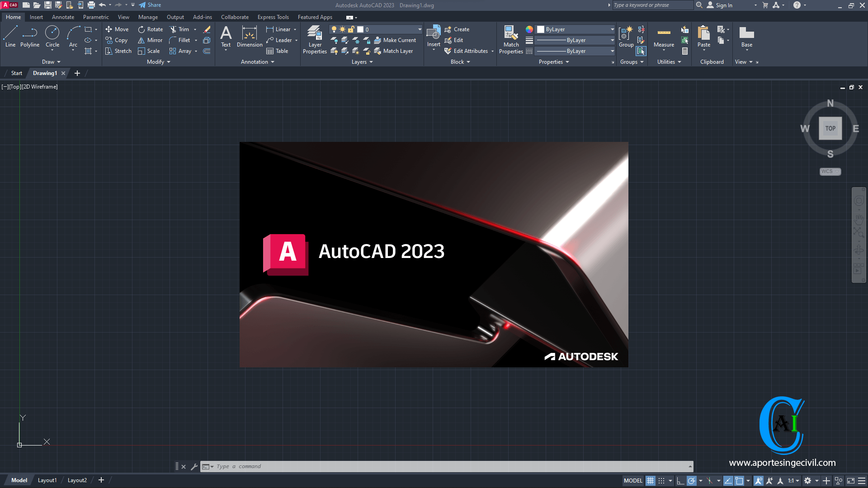868x488 pixels.
Task: Click the Paste clipboard icon
Action: coord(704,37)
